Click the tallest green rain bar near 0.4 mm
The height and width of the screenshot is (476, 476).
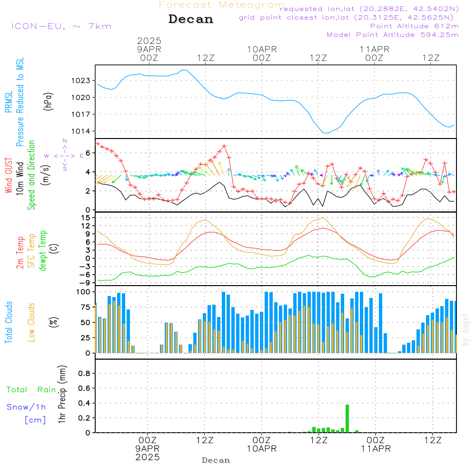(347, 418)
